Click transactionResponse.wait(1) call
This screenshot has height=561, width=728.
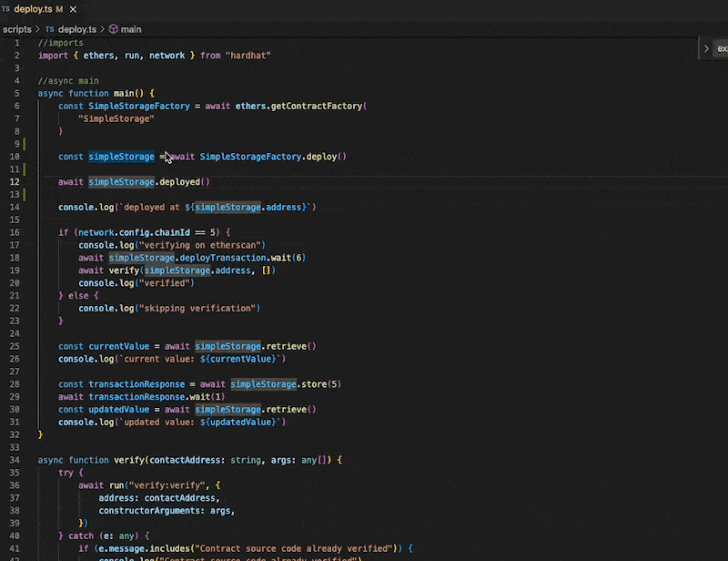point(157,397)
